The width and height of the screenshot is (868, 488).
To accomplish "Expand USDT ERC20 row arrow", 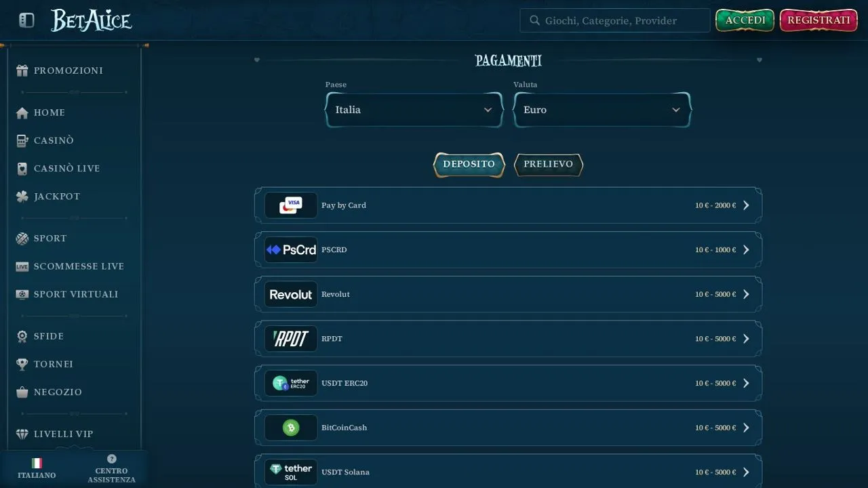I will tap(746, 384).
